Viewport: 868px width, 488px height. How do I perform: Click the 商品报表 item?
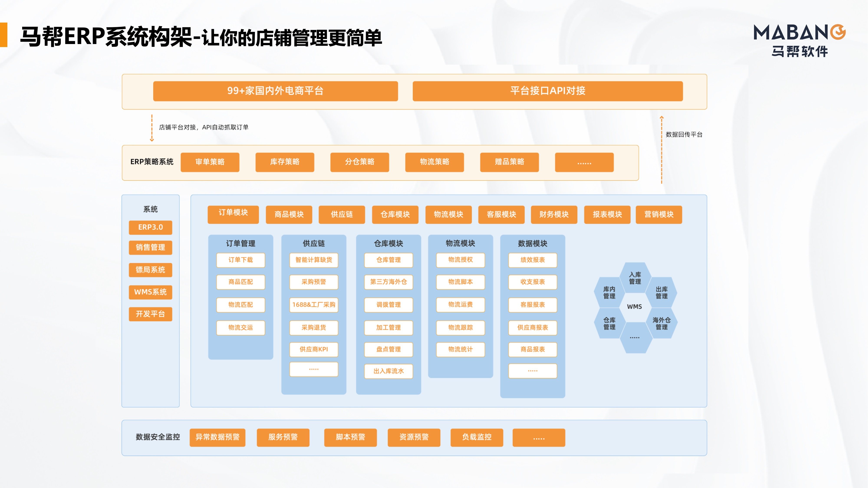533,350
